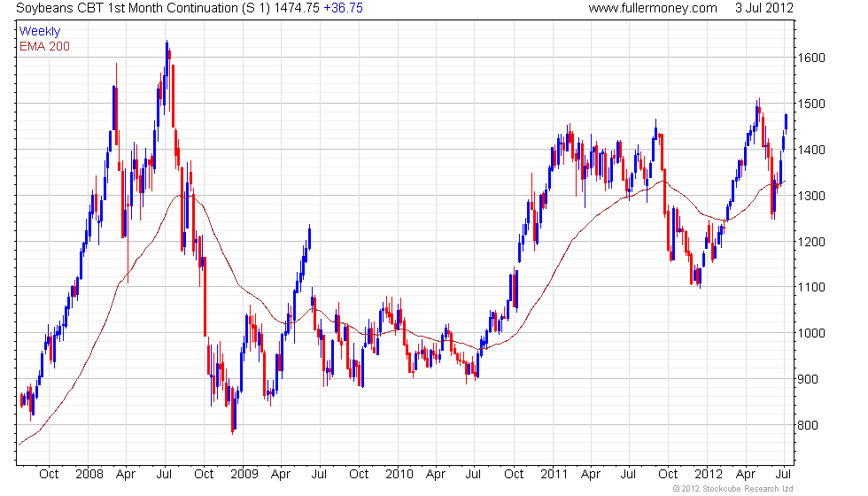
Task: Select the 'EMA 200' legend label
Action: 44,46
